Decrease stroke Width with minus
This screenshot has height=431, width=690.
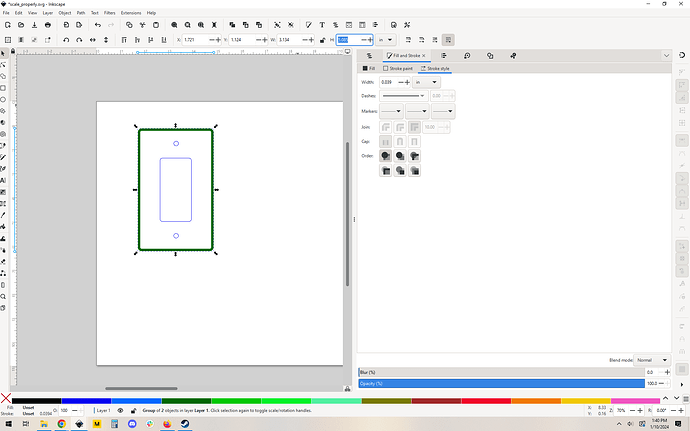401,82
